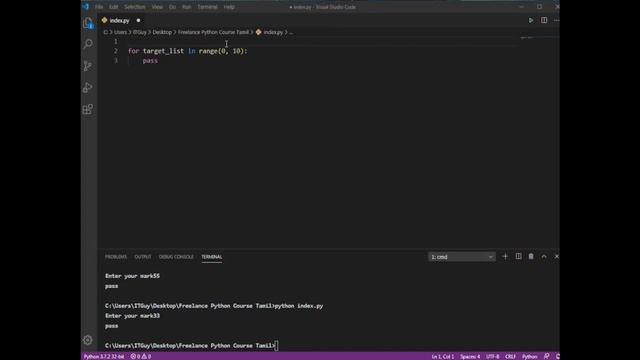This screenshot has height=360, width=640.
Task: Click line number 2 in gutter
Action: pyautogui.click(x=116, y=51)
